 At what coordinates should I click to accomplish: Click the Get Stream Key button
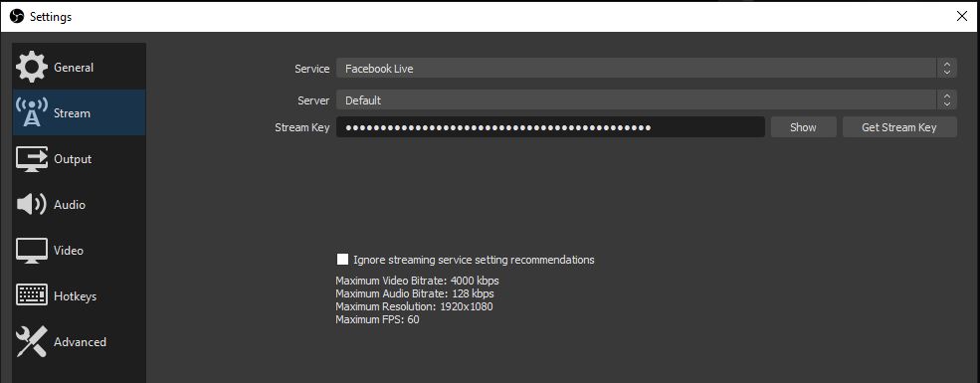click(x=899, y=127)
